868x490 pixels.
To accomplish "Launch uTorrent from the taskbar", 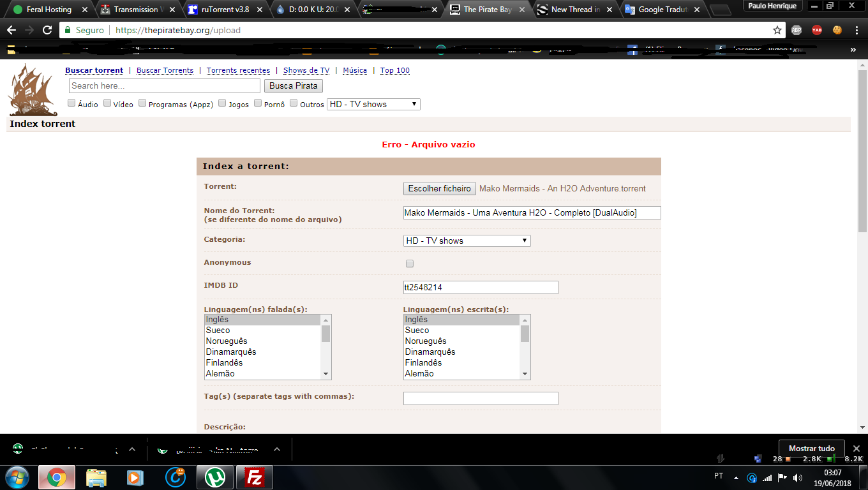I will (215, 477).
